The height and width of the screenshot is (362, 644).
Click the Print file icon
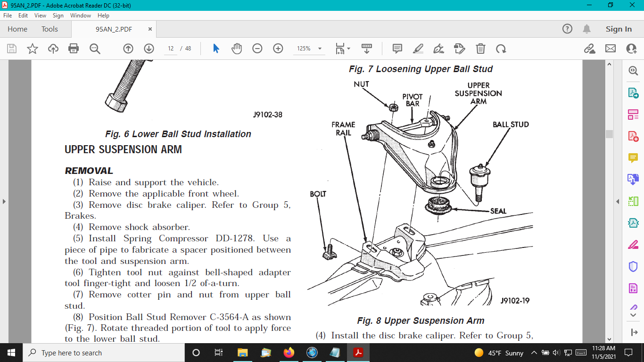(x=73, y=49)
